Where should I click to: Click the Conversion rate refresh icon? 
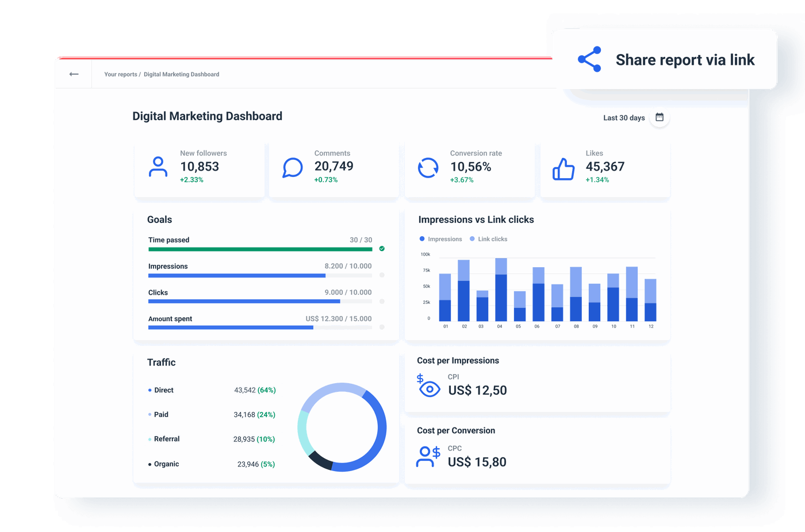point(428,167)
